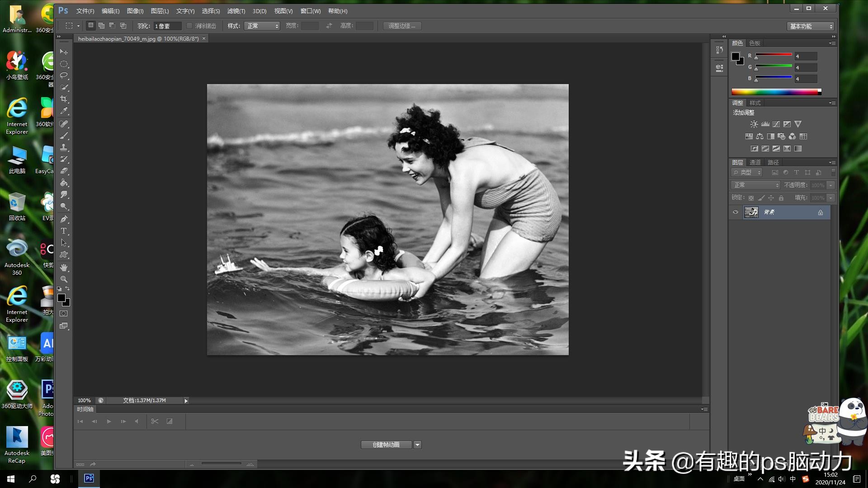Viewport: 868px width, 488px height.
Task: Expand the layer blend mode 正常 dropdown
Action: click(755, 185)
